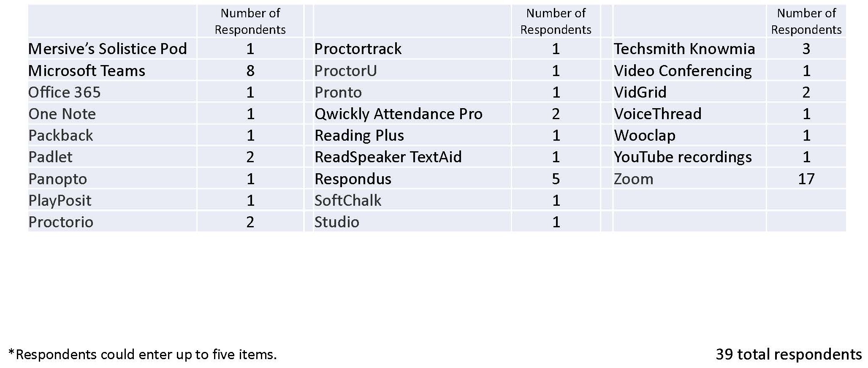This screenshot has width=868, height=368.
Task: Click the Padlet row label
Action: pos(50,157)
